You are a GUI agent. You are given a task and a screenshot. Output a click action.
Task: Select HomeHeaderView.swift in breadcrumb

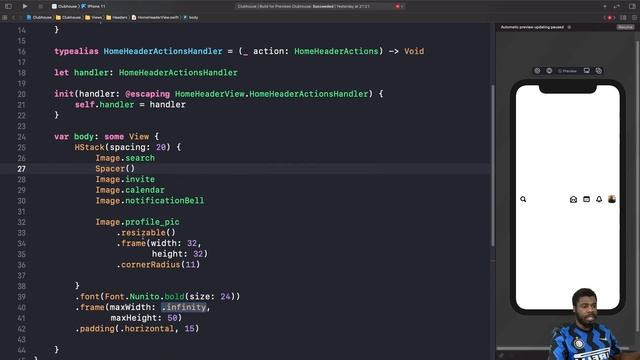(155, 18)
